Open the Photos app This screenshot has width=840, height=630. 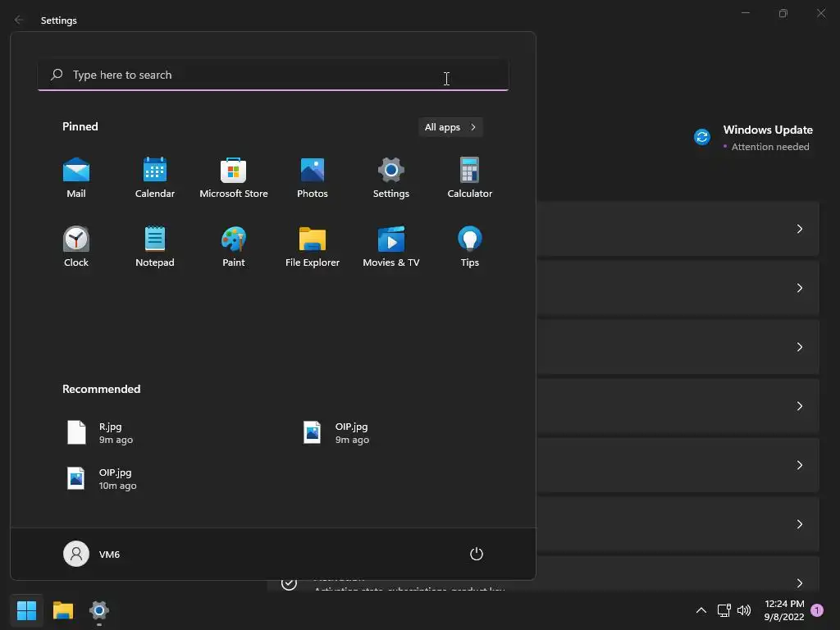click(313, 178)
